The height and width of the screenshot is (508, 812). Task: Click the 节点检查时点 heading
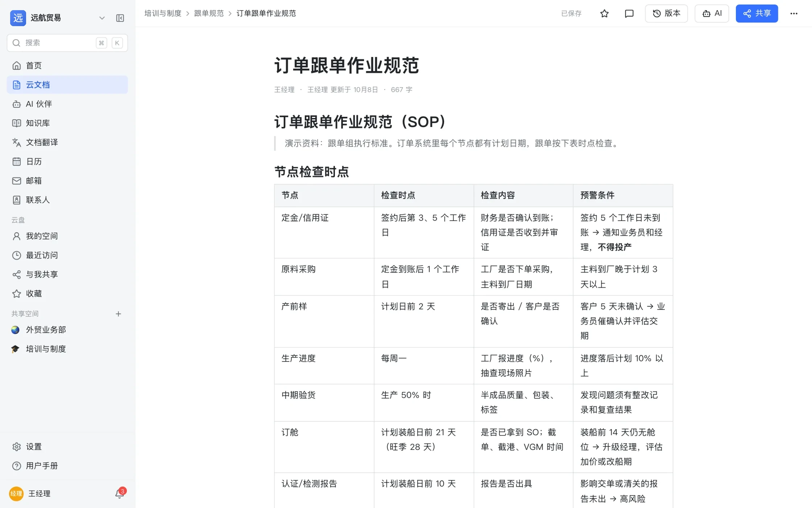[x=311, y=172]
